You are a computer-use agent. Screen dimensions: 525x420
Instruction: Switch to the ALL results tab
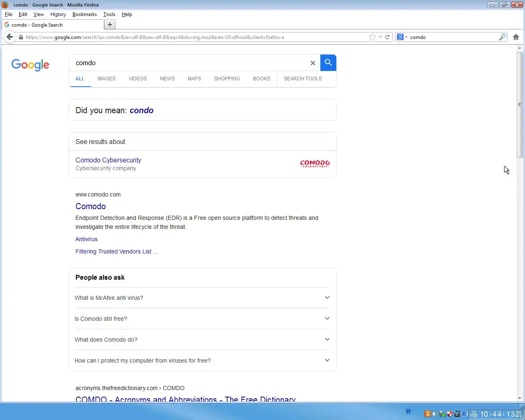80,79
